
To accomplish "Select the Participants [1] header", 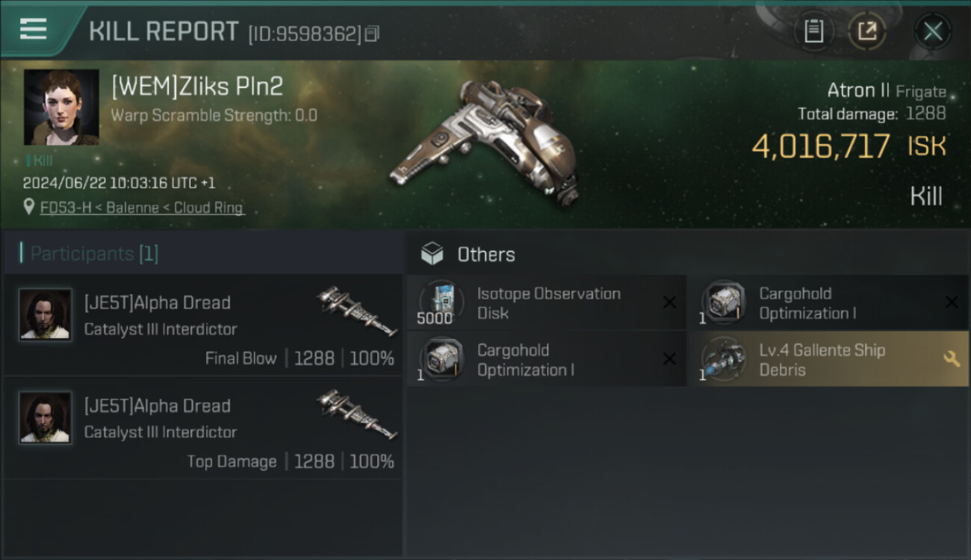I will 94,254.
